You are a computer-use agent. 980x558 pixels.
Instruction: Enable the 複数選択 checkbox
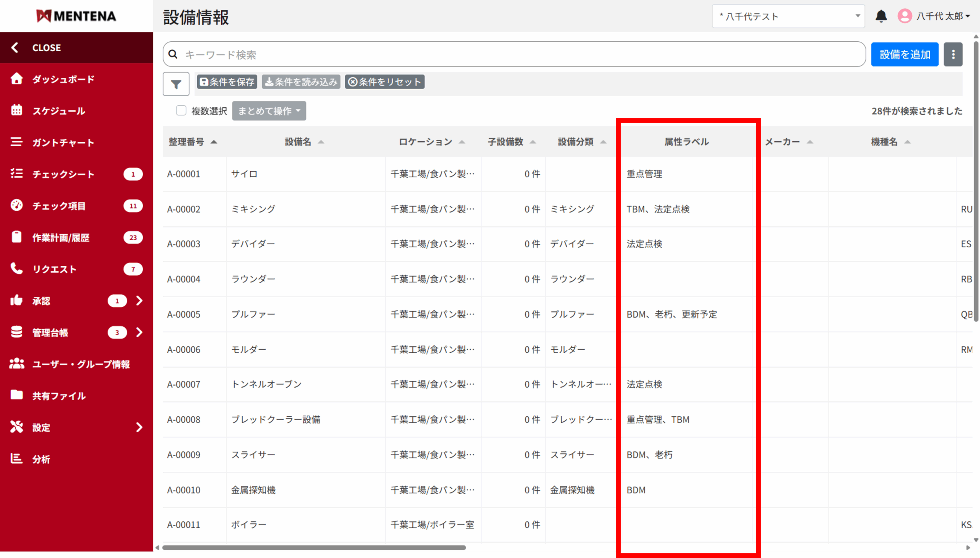[181, 111]
